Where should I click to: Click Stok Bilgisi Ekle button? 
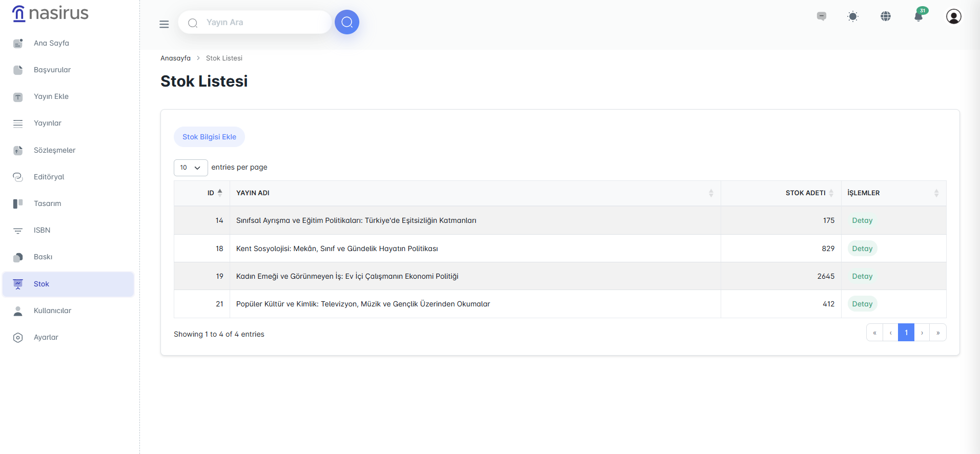pos(209,137)
